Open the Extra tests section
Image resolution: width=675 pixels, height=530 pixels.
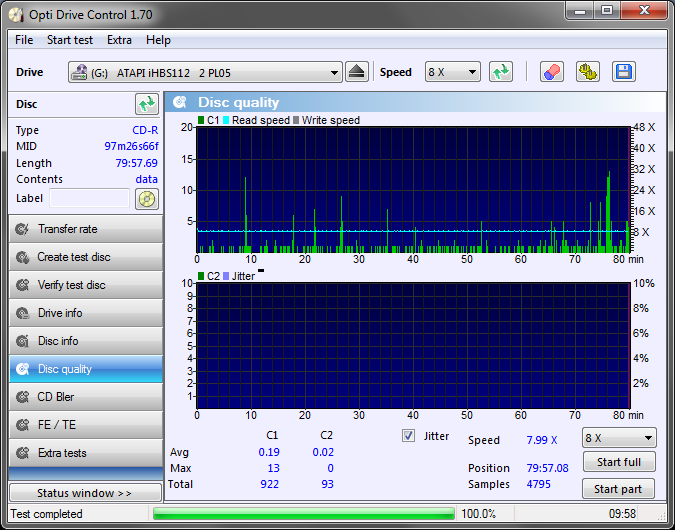point(86,453)
